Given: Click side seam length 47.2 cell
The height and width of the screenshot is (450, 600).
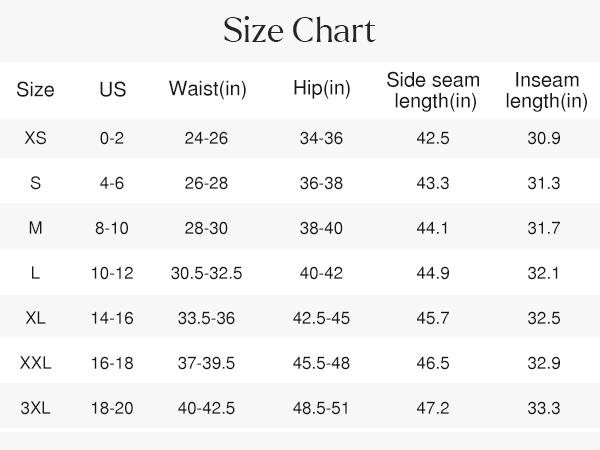Looking at the screenshot, I should tap(432, 408).
